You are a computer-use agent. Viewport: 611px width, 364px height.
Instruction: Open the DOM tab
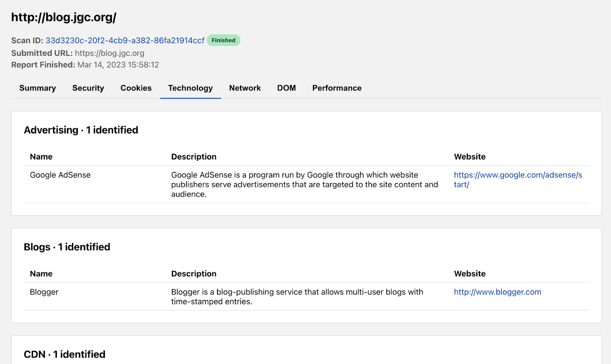tap(286, 88)
